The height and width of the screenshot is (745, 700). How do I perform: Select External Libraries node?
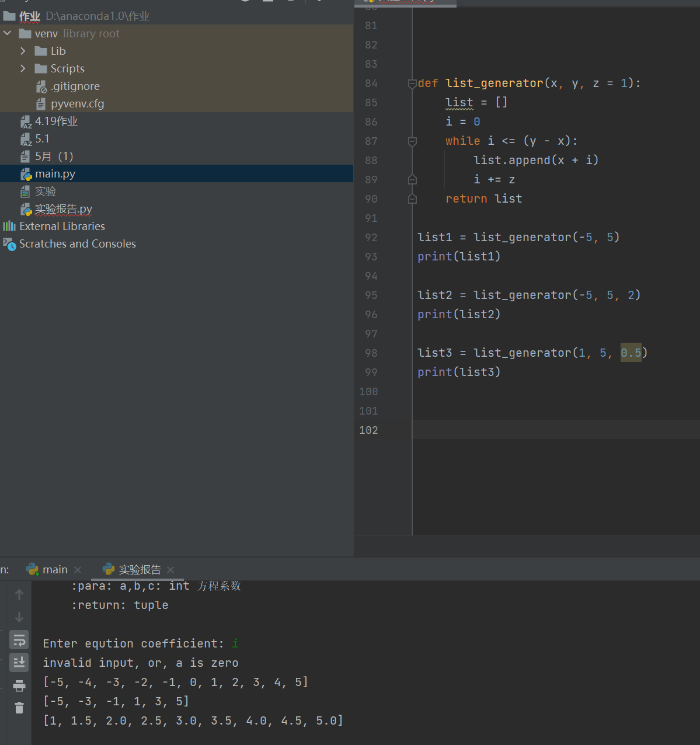[x=62, y=226]
